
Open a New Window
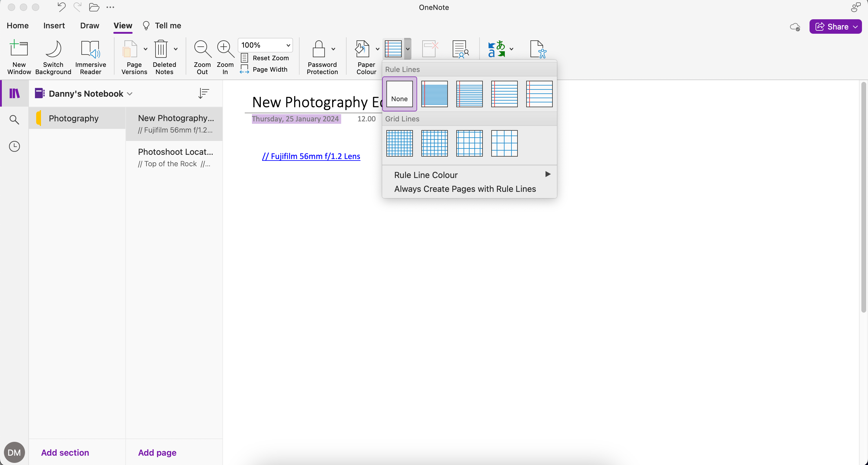[x=19, y=57]
